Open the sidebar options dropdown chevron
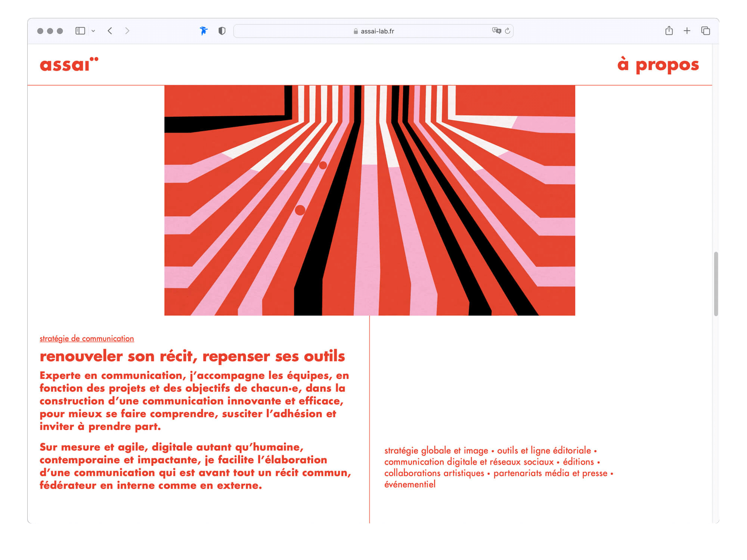This screenshot has width=747, height=560. pos(93,31)
